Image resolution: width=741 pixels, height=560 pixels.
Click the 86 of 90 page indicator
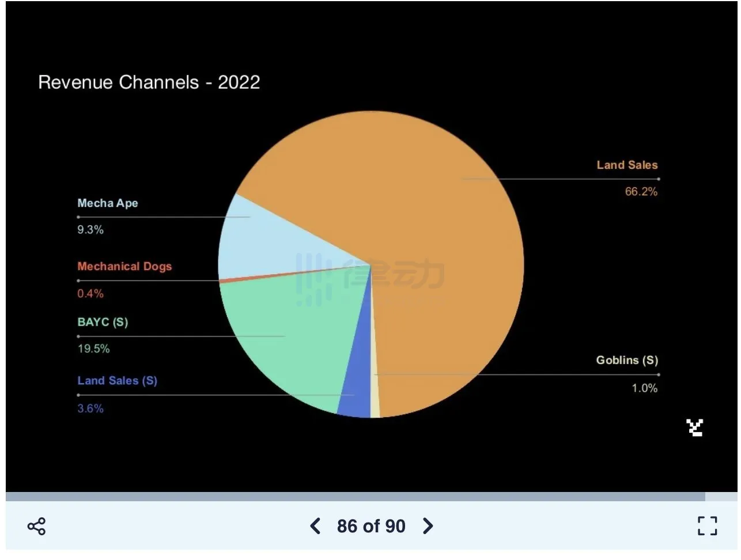tap(371, 526)
